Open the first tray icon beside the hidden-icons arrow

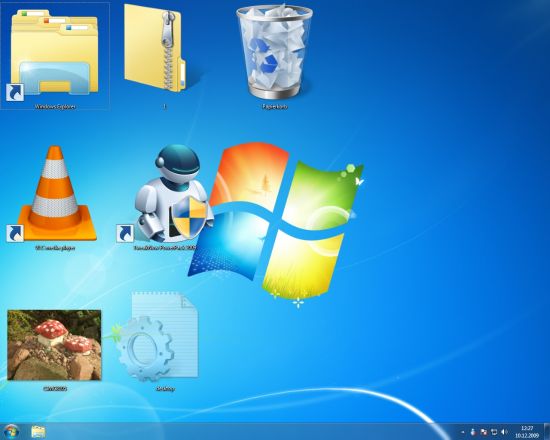tap(473, 432)
